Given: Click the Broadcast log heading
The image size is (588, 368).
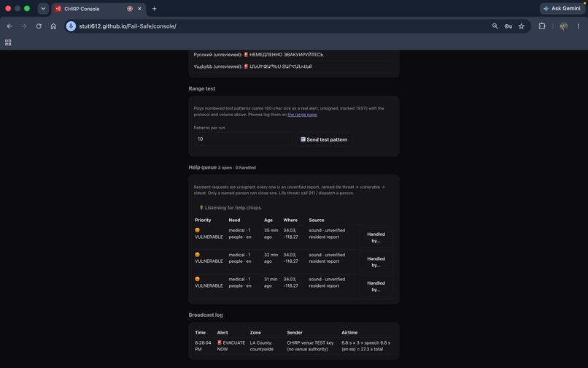Looking at the screenshot, I should pyautogui.click(x=206, y=315).
